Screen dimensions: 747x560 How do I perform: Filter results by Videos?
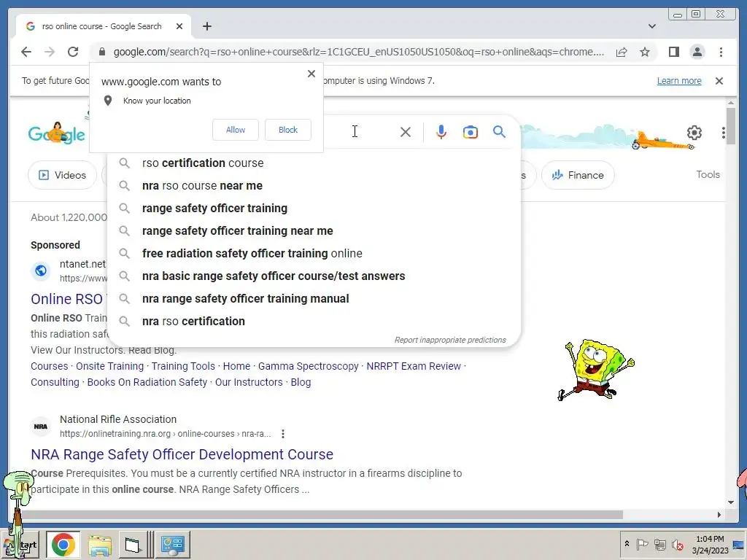click(63, 175)
